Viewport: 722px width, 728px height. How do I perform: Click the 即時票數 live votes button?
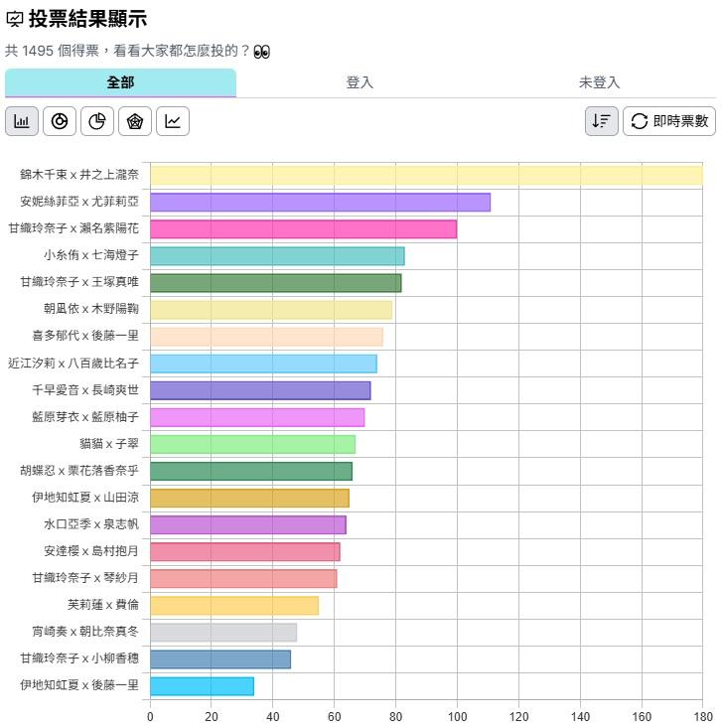[x=669, y=121]
